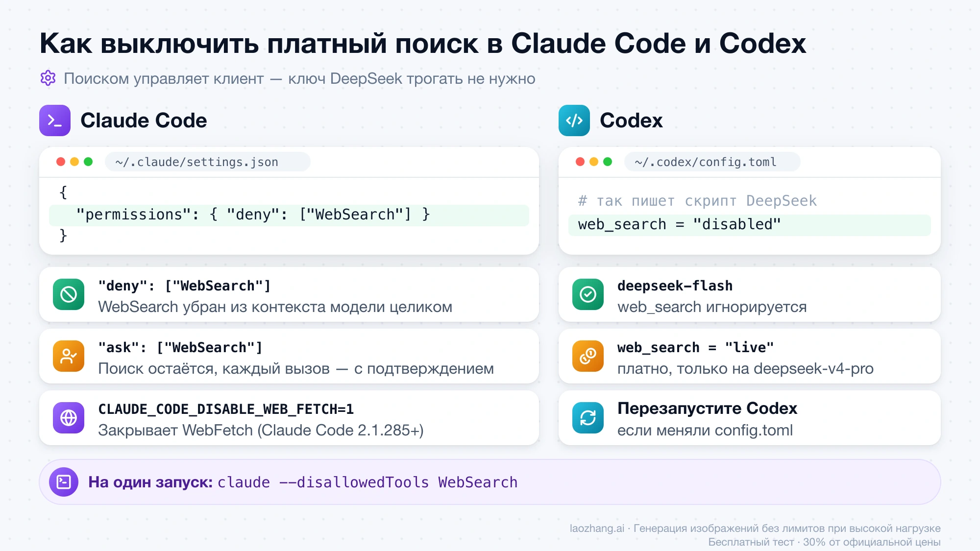Click the terminal icon in На один запуск bar
The width and height of the screenshot is (980, 551).
tap(64, 482)
